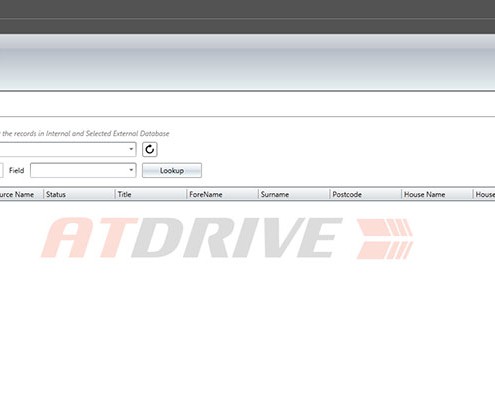
Task: Click the refresh icon button
Action: click(x=150, y=149)
